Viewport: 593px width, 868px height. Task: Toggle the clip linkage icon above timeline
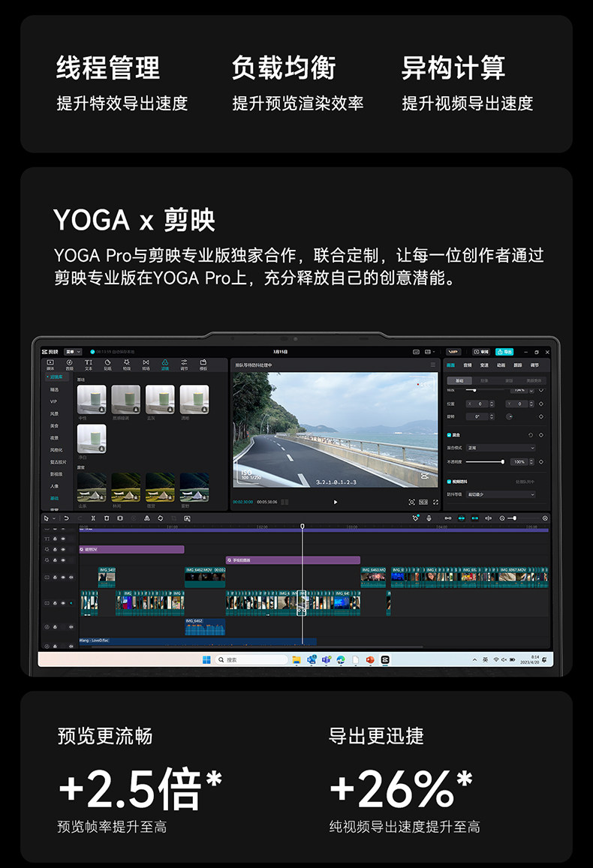tap(474, 518)
